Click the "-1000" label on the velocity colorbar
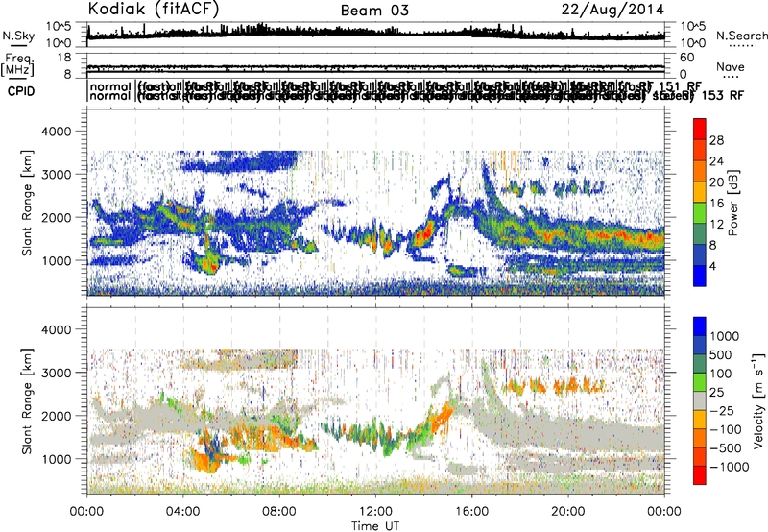The height and width of the screenshot is (532, 768). (730, 467)
